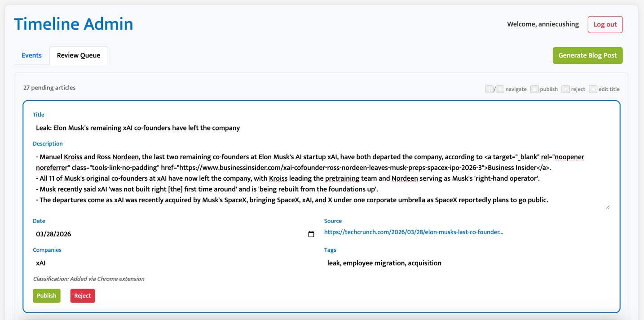
Task: Open the date picker calendar icon
Action: [x=311, y=234]
